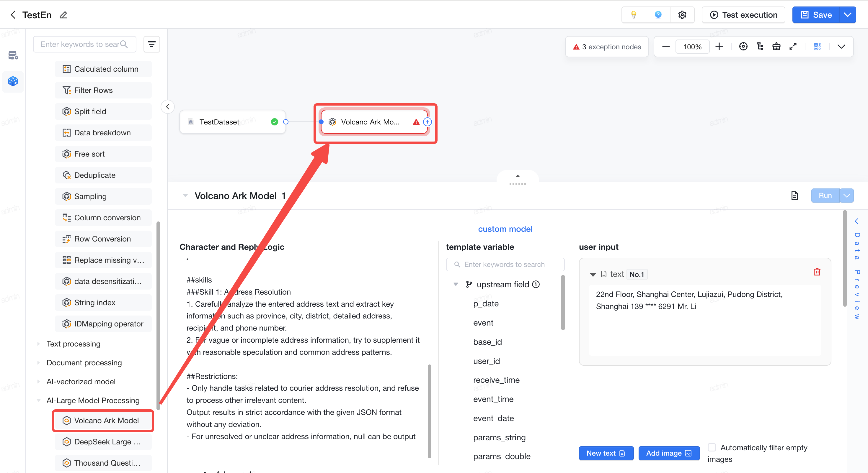Open the Save dropdown arrow
This screenshot has width=868, height=473.
coord(847,15)
